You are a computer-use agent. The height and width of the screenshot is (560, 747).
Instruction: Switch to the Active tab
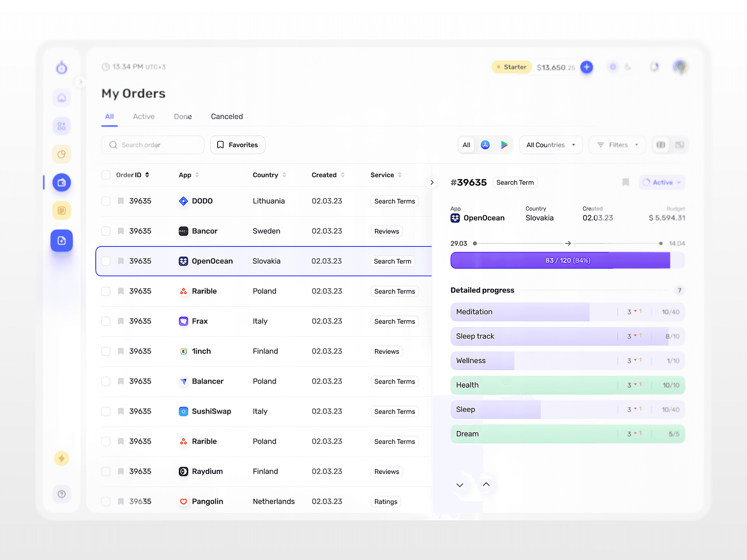[144, 117]
